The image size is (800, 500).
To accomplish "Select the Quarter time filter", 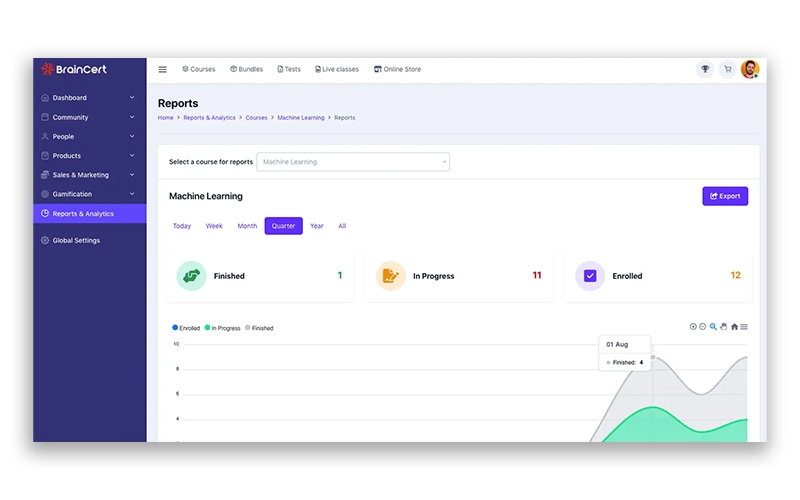I will 283,226.
